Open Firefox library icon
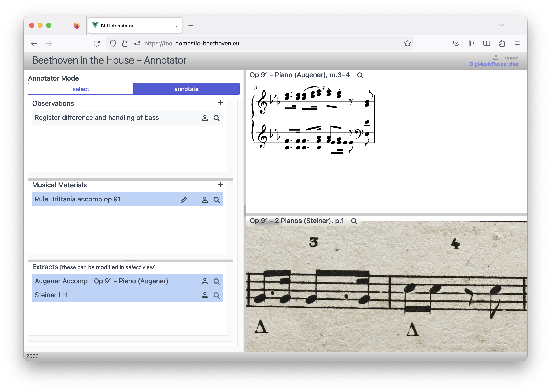The width and height of the screenshot is (551, 392). click(x=471, y=43)
